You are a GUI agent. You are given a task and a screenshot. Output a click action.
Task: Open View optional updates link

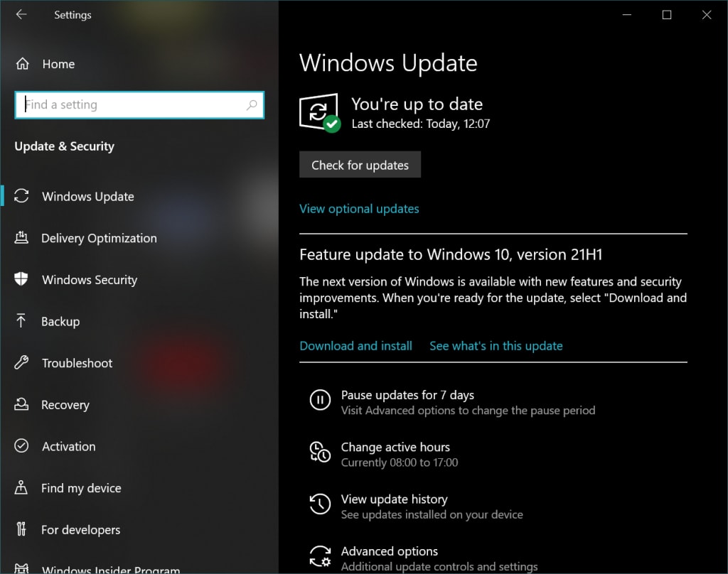[x=359, y=209]
